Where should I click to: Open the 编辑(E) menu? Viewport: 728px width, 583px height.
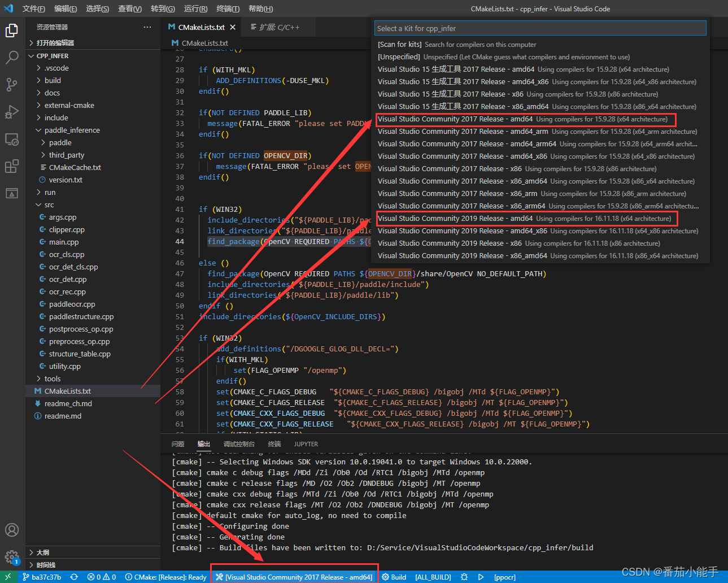[66, 8]
